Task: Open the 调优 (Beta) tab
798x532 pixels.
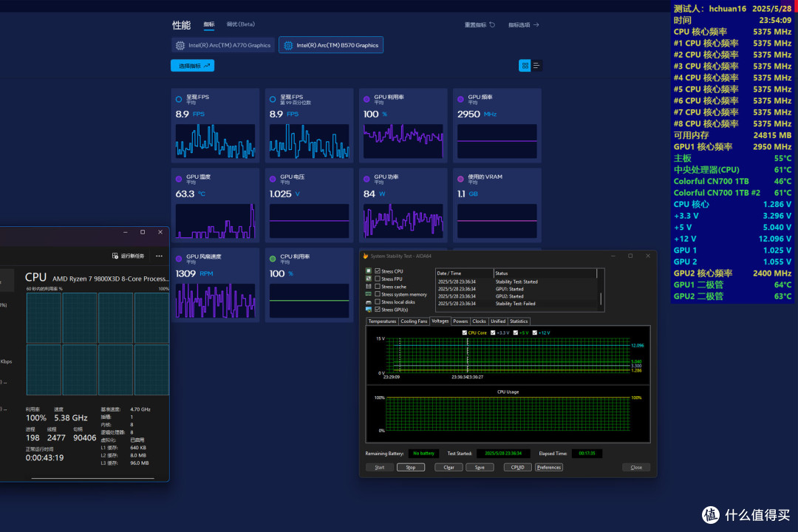Action: click(x=240, y=24)
